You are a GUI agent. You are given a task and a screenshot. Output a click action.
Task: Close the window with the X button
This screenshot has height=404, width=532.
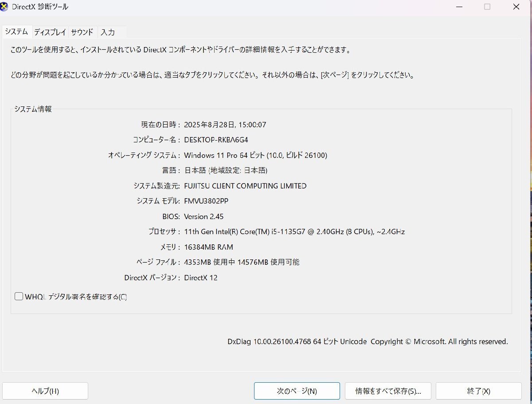515,7
